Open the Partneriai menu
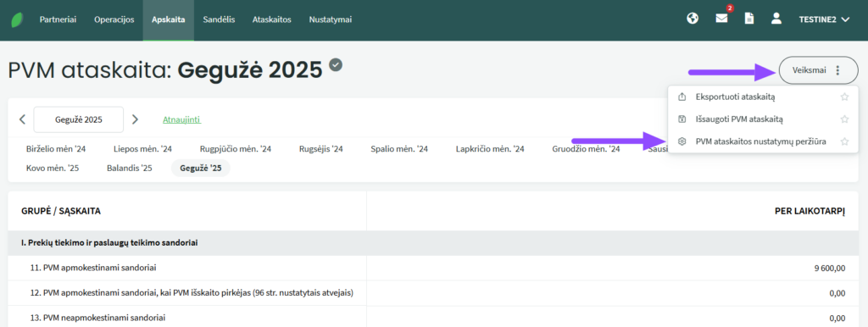The image size is (868, 327). (58, 19)
